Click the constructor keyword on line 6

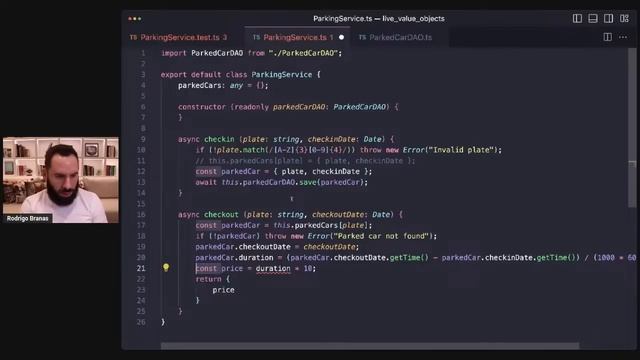202,107
